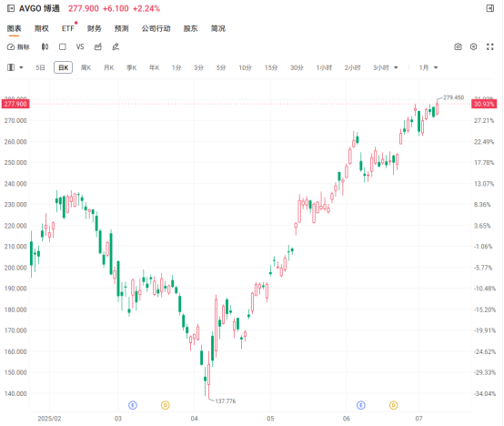
Task: Open chart settings hexagon icon
Action: (473, 47)
